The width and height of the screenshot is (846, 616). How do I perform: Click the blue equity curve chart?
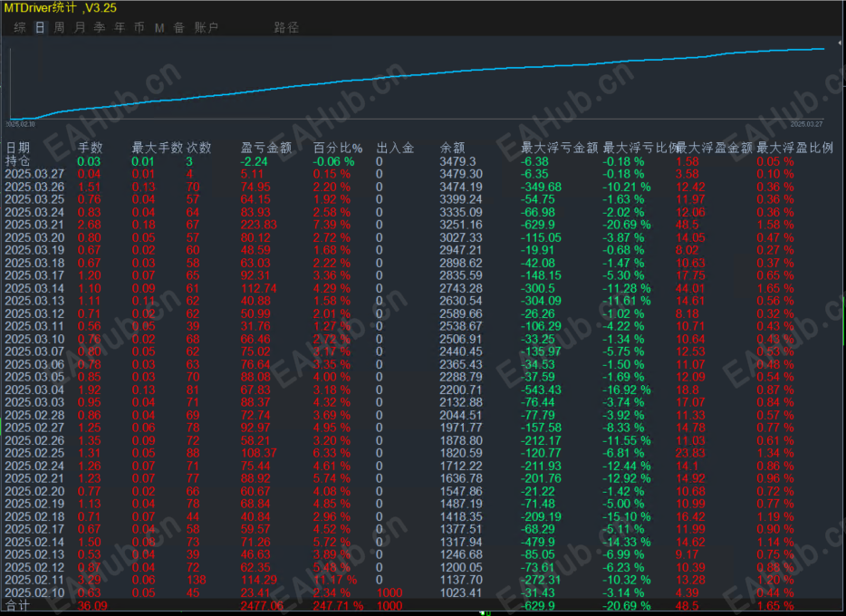[417, 82]
